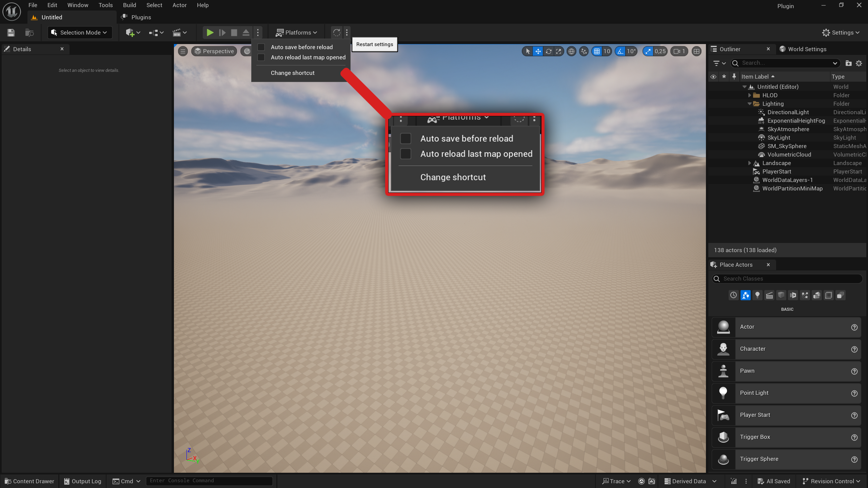Select the Visual Effects category in Place Actors

tap(805, 295)
